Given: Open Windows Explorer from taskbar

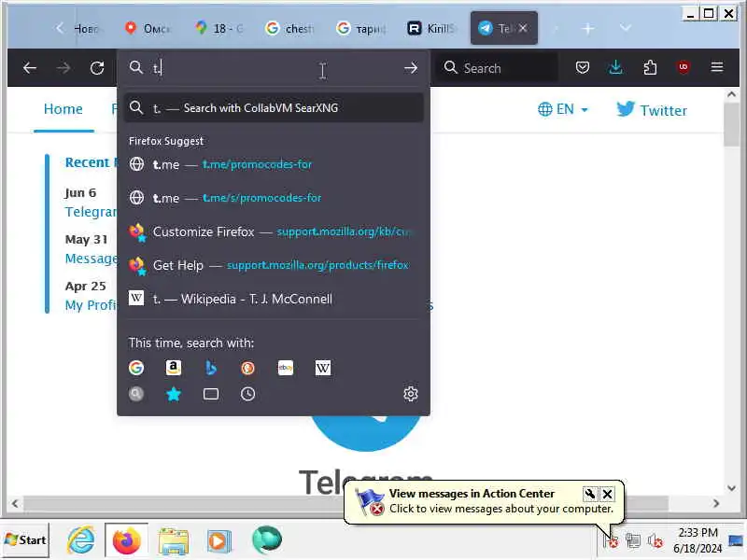Looking at the screenshot, I should [x=174, y=541].
